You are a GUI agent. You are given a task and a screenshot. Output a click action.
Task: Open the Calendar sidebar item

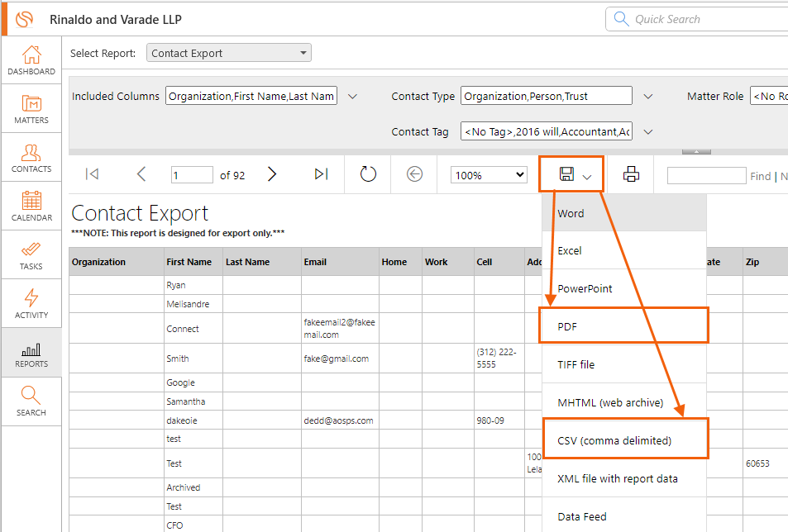click(31, 207)
